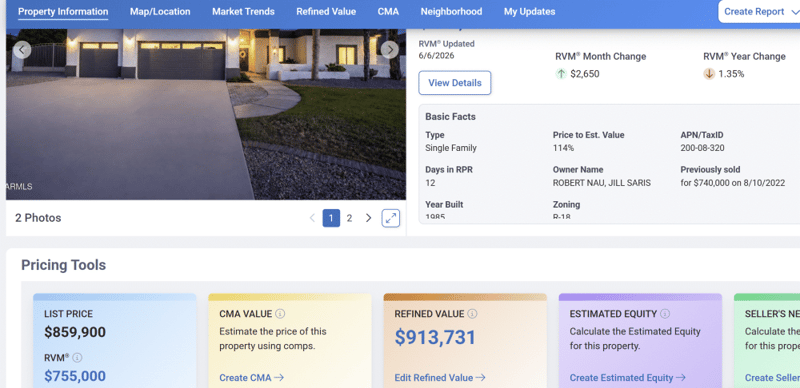Switch to Map/Location tab
Viewport: 800px width, 388px height.
160,11
